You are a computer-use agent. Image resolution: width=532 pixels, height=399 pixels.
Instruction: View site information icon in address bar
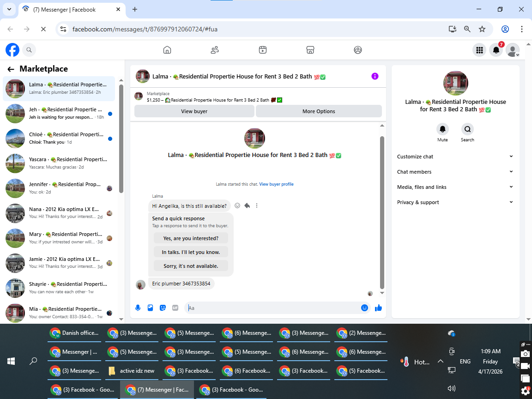pos(63,29)
